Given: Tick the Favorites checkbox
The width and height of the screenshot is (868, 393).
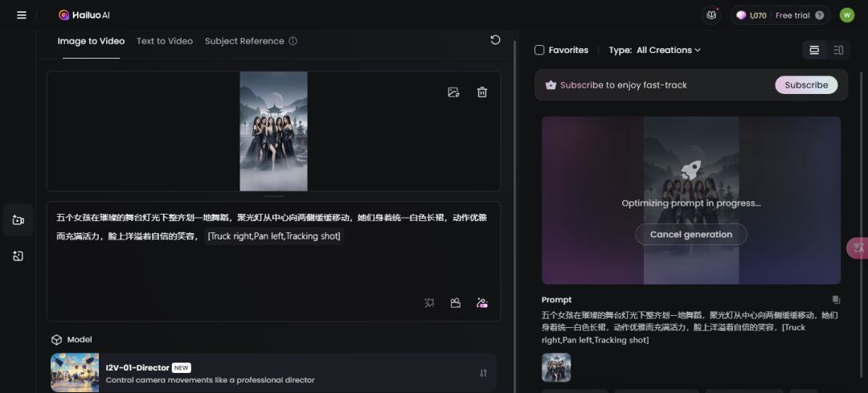Looking at the screenshot, I should pyautogui.click(x=539, y=50).
